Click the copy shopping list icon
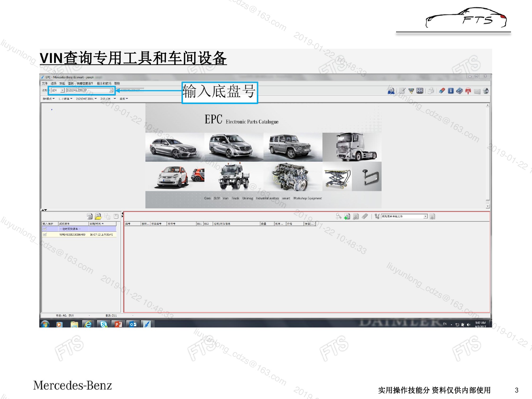This screenshot has height=399, width=532. pos(107,216)
